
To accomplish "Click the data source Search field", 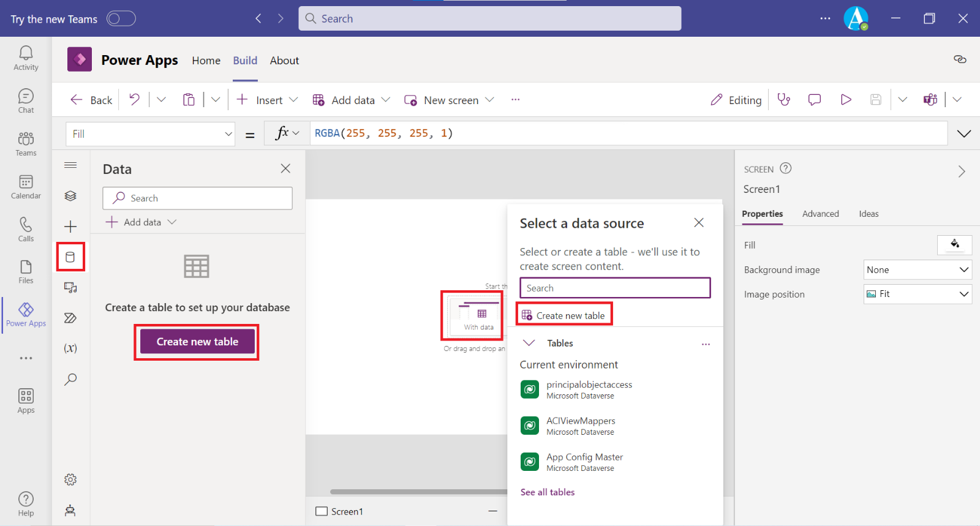I will point(615,288).
